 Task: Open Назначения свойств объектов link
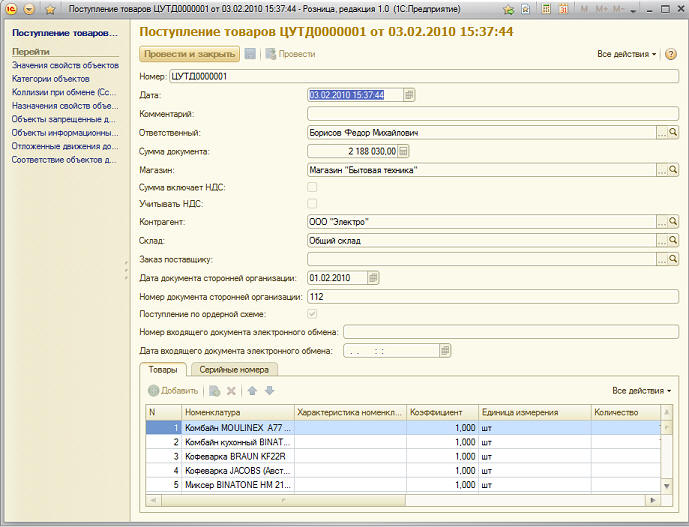65,106
